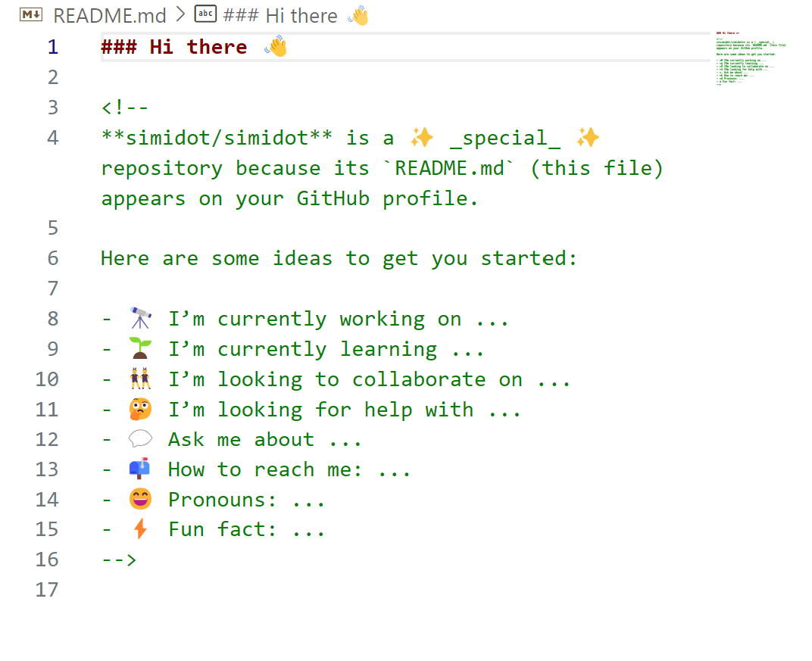The image size is (812, 661).
Task: Click the waving hand emoji on line 1
Action: pyautogui.click(x=273, y=46)
